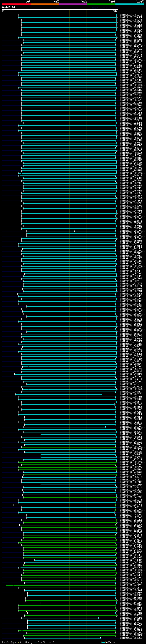Select the UniRef100_Q7ZUG6 label

coord(131,115)
